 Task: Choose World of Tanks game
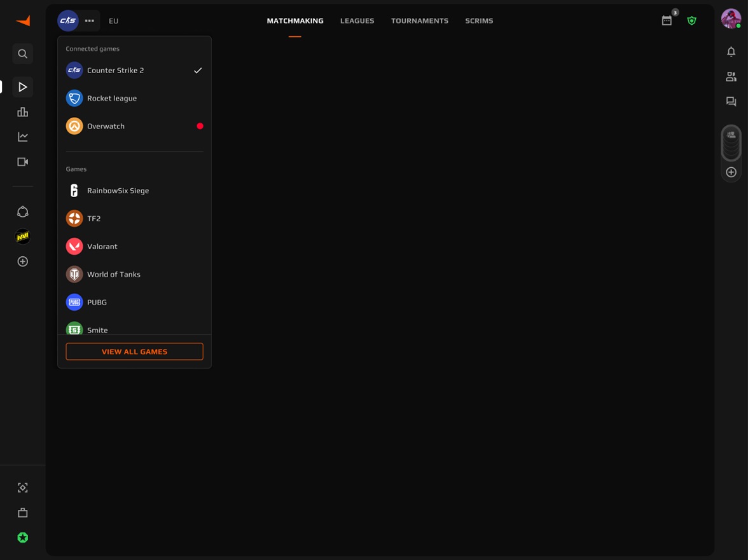tap(135, 275)
